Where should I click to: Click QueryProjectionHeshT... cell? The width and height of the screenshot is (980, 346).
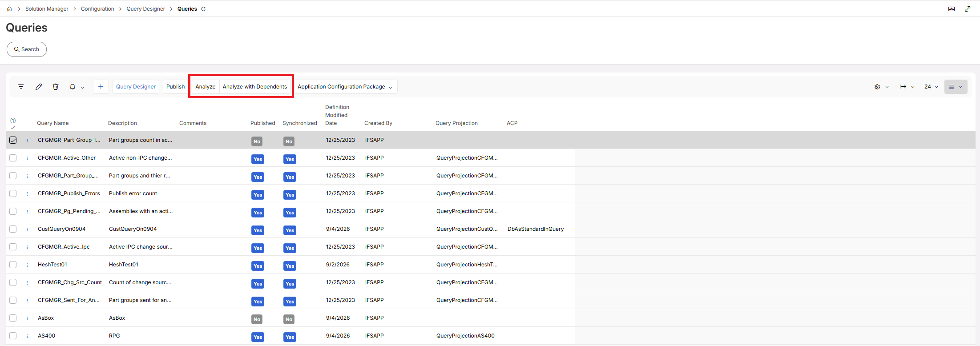click(467, 265)
